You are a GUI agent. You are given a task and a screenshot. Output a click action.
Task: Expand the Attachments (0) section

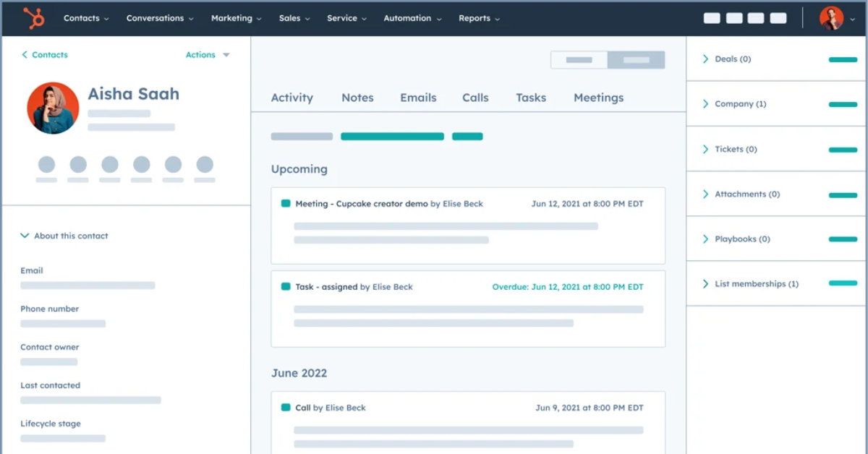(x=741, y=194)
